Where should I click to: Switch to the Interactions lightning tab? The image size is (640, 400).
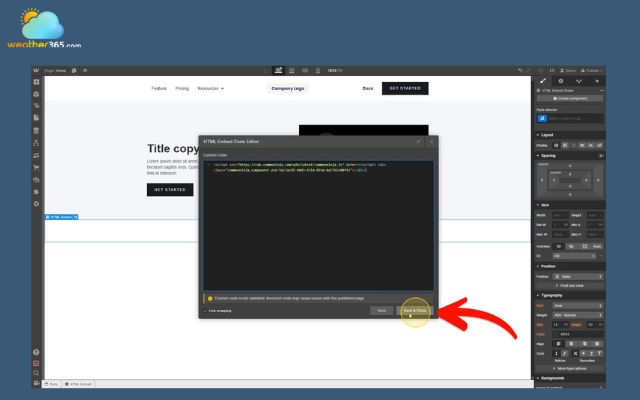[597, 81]
